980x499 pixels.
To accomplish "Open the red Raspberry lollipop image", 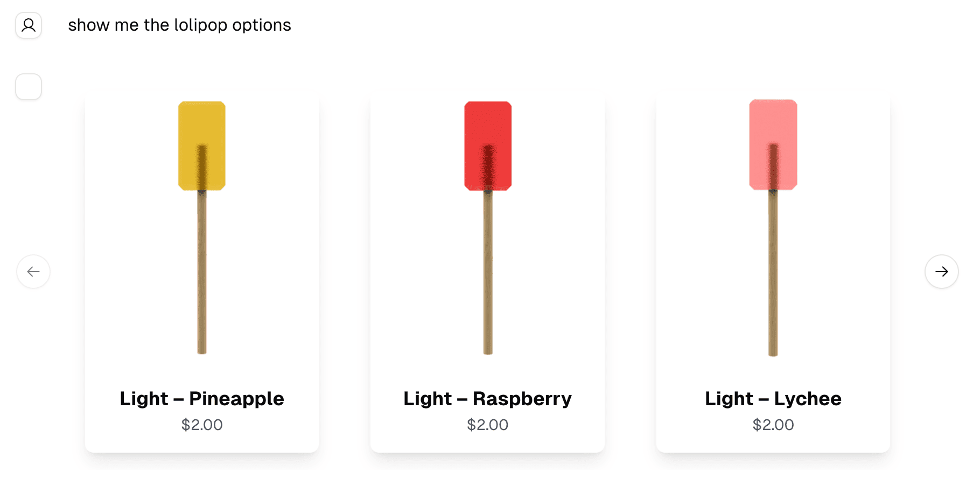I will click(x=488, y=227).
